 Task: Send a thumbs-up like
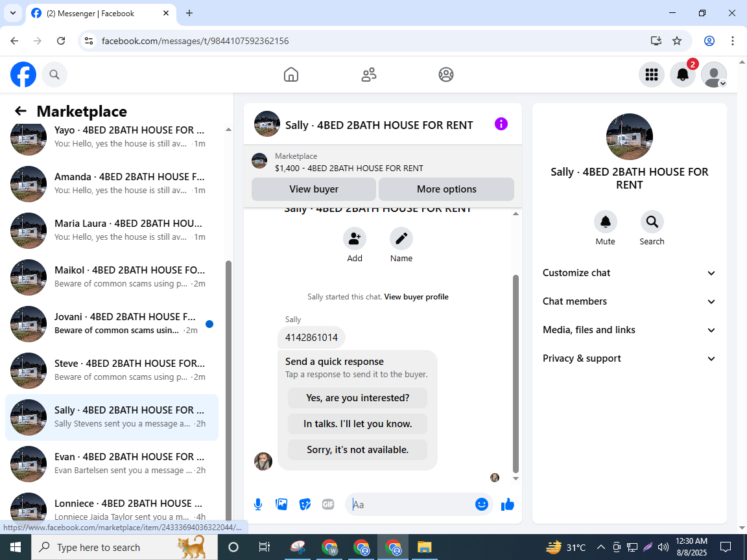click(x=508, y=504)
